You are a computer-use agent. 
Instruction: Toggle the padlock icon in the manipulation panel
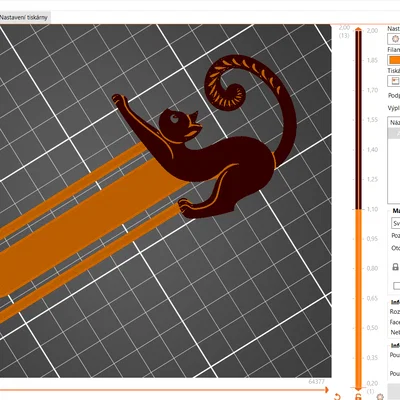(395, 267)
